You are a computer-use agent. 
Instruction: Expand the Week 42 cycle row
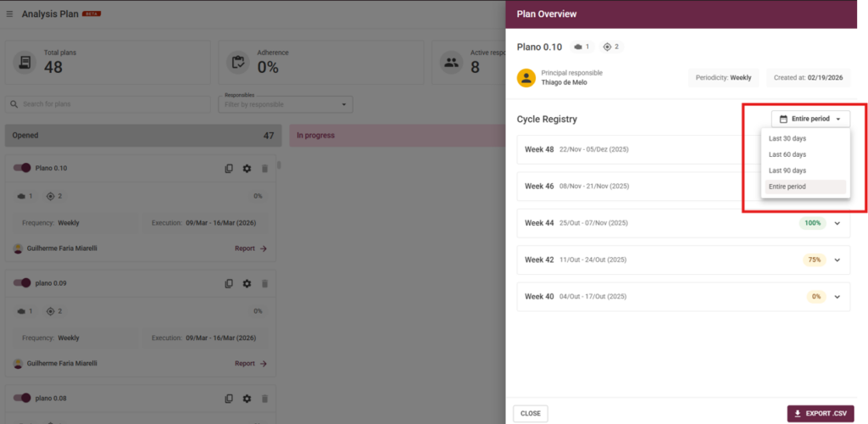click(837, 260)
